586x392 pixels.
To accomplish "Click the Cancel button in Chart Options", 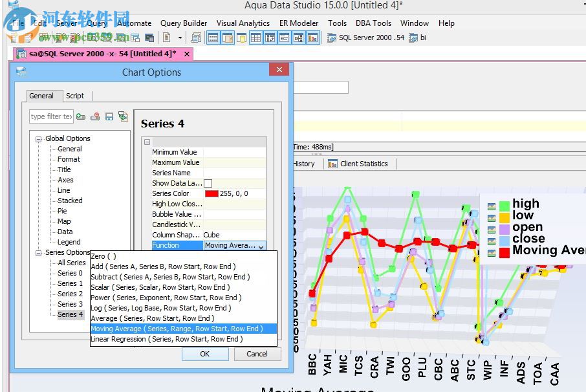I will 257,354.
